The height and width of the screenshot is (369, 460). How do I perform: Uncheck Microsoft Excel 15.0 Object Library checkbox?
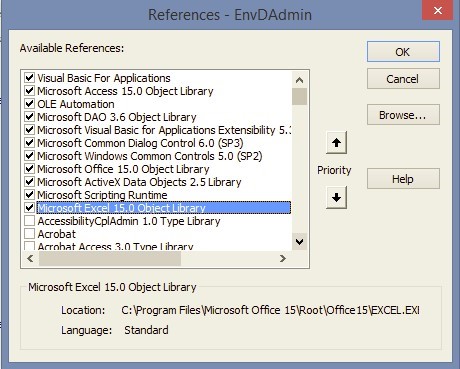tap(30, 208)
